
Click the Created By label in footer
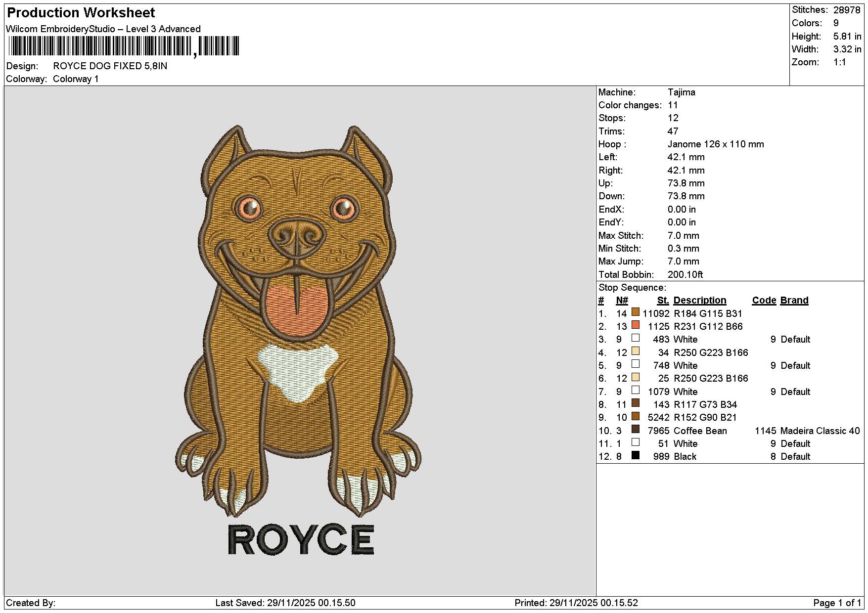[31, 603]
